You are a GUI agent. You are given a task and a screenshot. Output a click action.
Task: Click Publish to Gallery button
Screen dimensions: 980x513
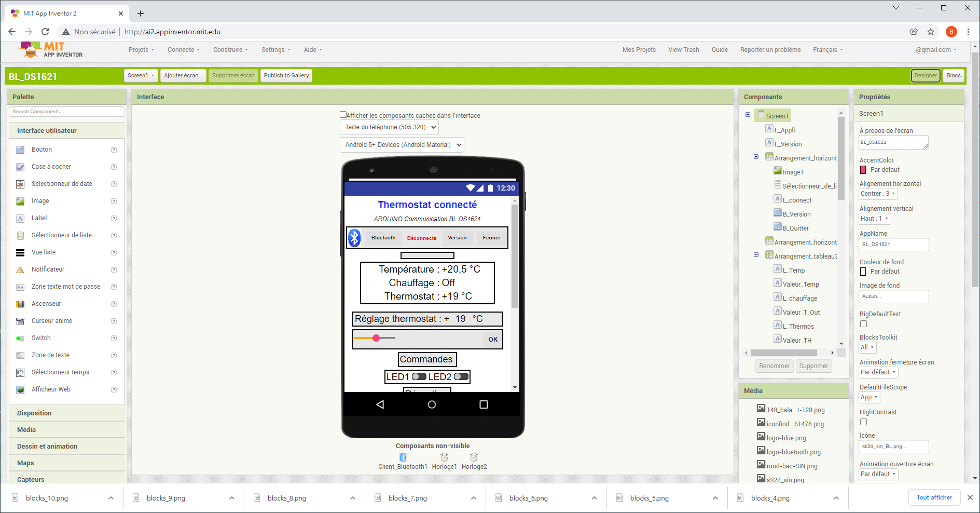[x=286, y=76]
